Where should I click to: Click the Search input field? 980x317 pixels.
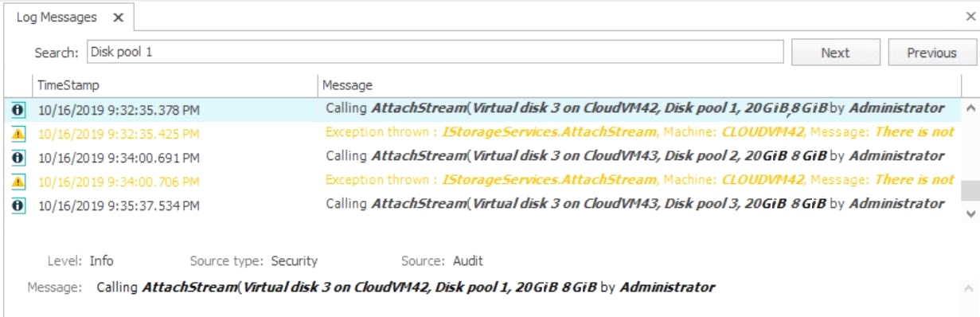pos(435,52)
